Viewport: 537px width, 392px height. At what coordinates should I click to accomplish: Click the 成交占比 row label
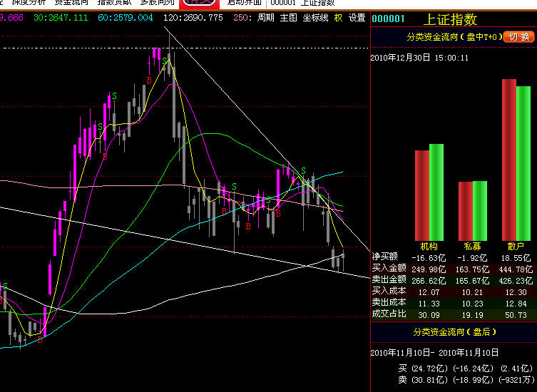click(389, 314)
